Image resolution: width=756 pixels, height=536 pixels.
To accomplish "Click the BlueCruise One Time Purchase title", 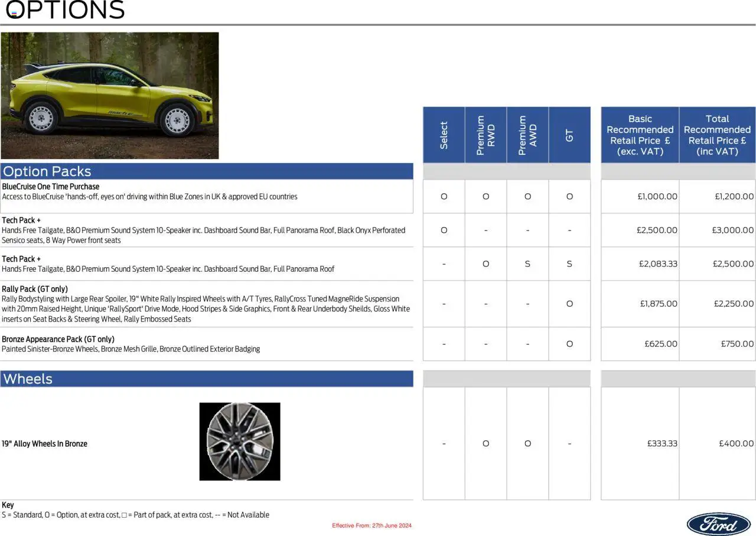I will 51,187.
